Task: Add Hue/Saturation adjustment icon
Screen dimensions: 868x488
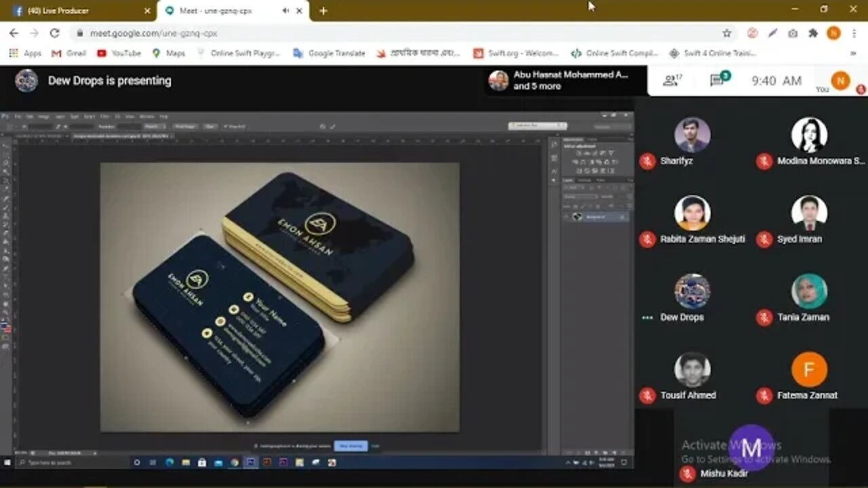Action: coord(575,162)
